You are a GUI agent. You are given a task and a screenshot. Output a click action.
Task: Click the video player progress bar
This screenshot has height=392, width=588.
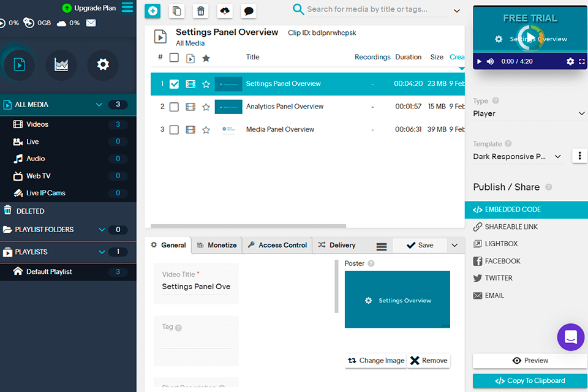coord(530,51)
